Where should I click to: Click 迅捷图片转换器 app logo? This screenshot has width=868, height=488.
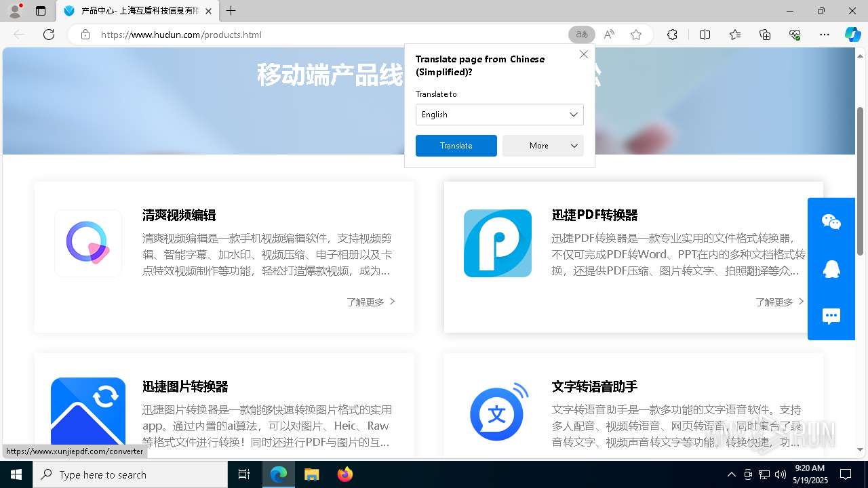(88, 411)
